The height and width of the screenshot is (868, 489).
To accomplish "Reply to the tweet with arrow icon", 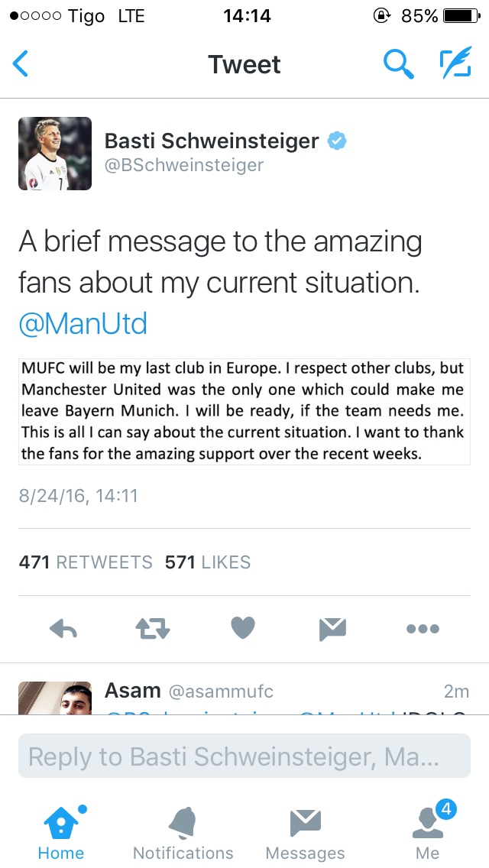I will point(63,629).
